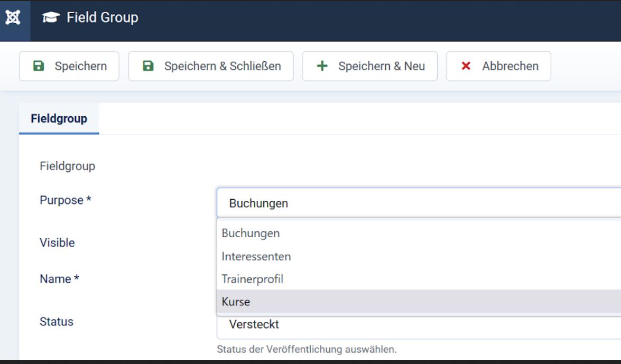Click the Joomla logo icon
Image resolution: width=621 pixels, height=364 pixels.
tap(13, 16)
